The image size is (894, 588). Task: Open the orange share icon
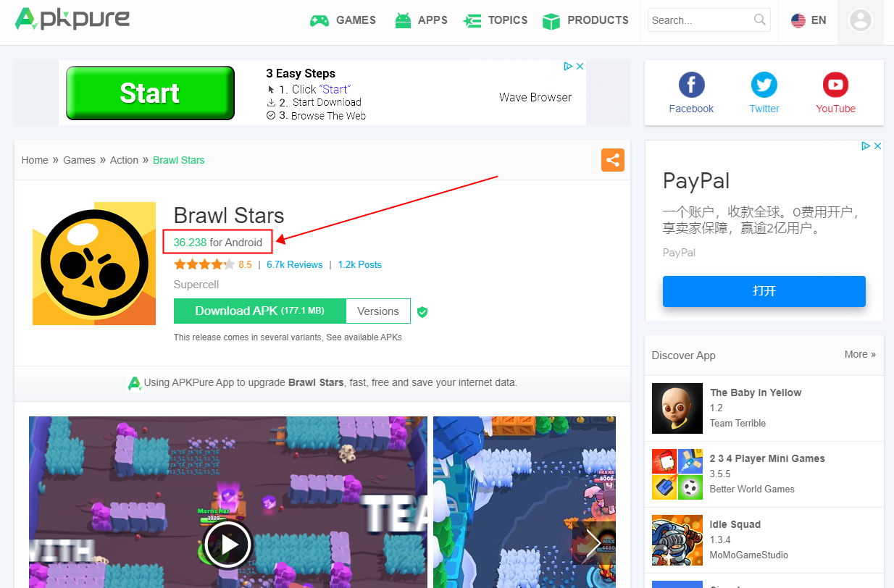click(x=612, y=160)
